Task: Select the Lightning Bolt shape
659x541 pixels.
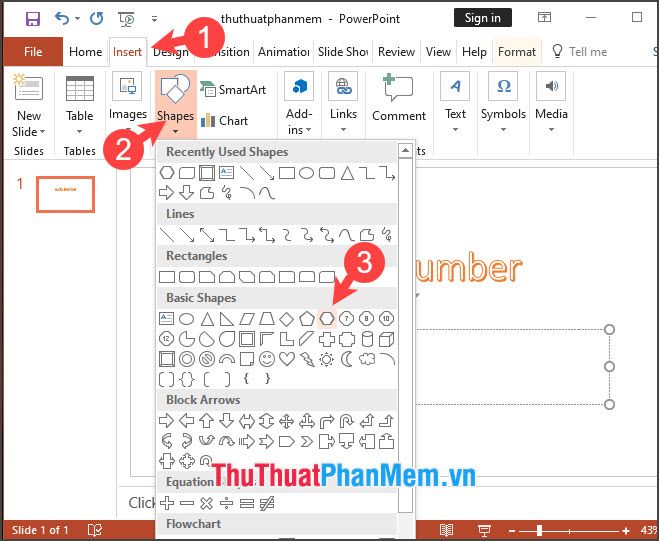Action: tap(307, 359)
